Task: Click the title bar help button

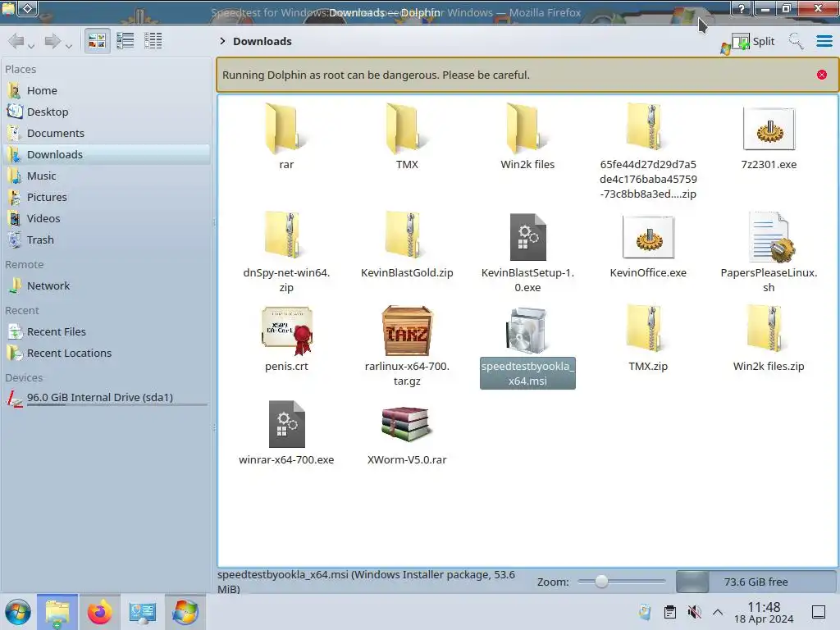Action: pyautogui.click(x=742, y=8)
